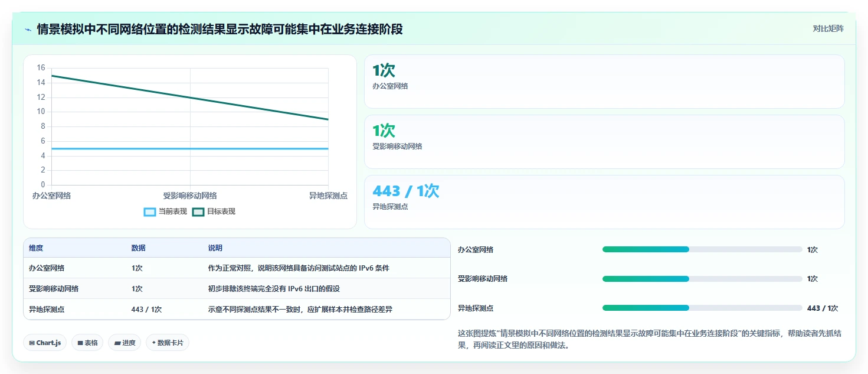Image resolution: width=868 pixels, height=374 pixels.
Task: Click the y-axis value 10 on the chart
Action: coord(41,112)
